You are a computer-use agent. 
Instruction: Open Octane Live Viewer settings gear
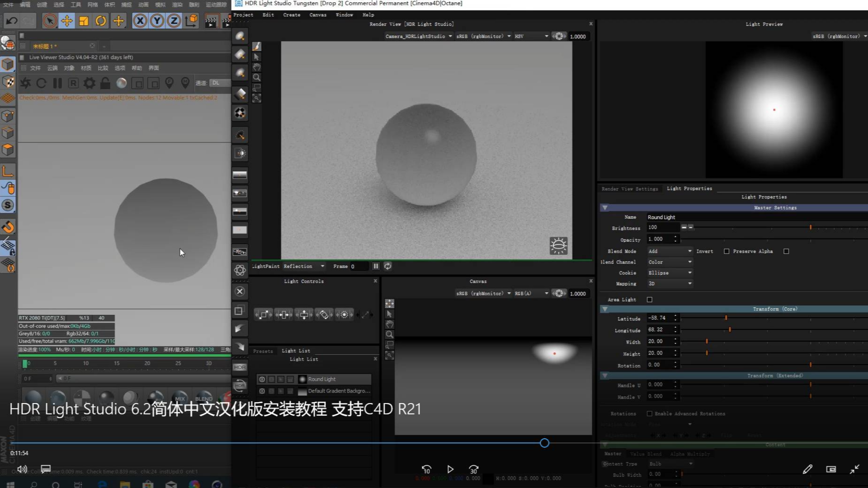coord(90,83)
